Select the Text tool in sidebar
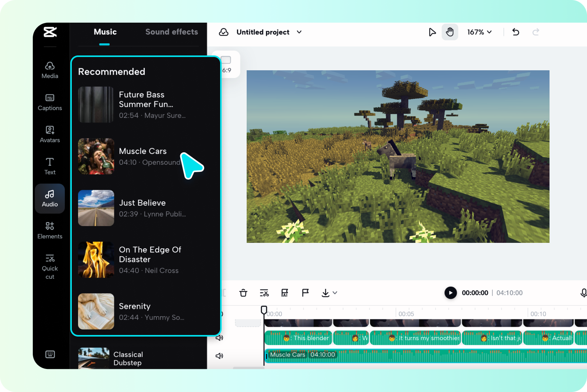587x392 pixels. tap(50, 166)
